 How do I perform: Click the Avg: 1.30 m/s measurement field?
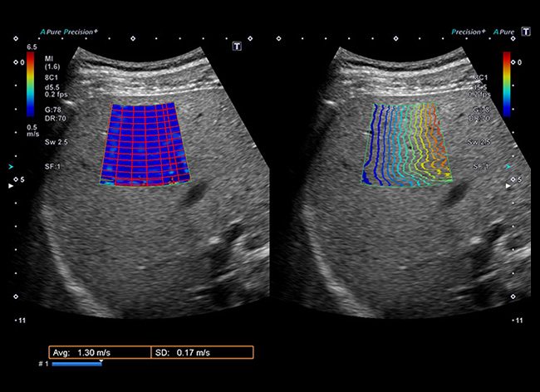tap(99, 352)
